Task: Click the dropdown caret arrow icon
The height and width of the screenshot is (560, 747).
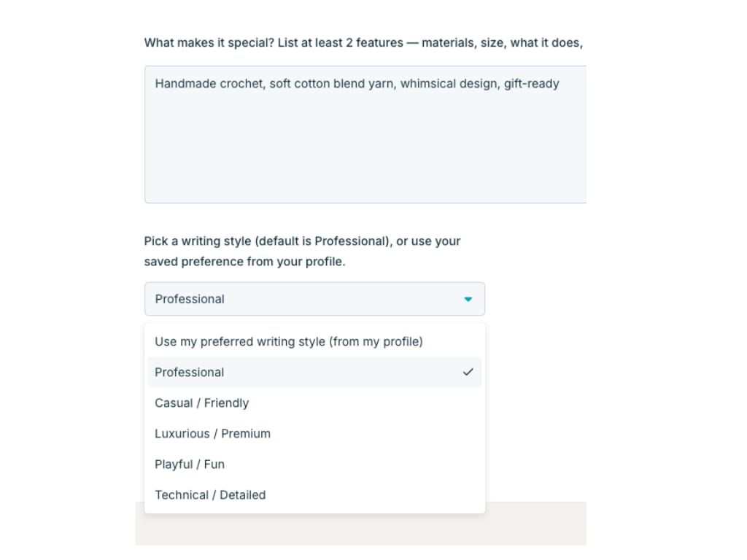Action: 468,299
